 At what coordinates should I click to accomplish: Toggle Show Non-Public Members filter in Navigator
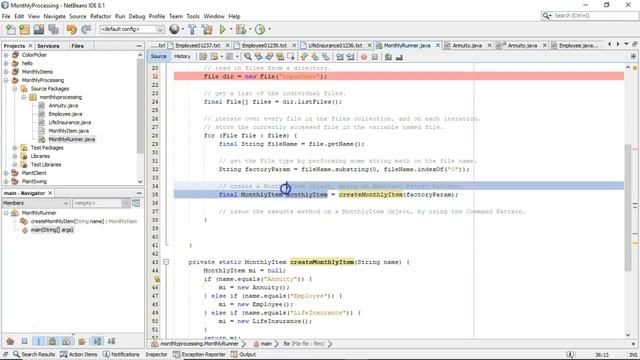[52, 341]
